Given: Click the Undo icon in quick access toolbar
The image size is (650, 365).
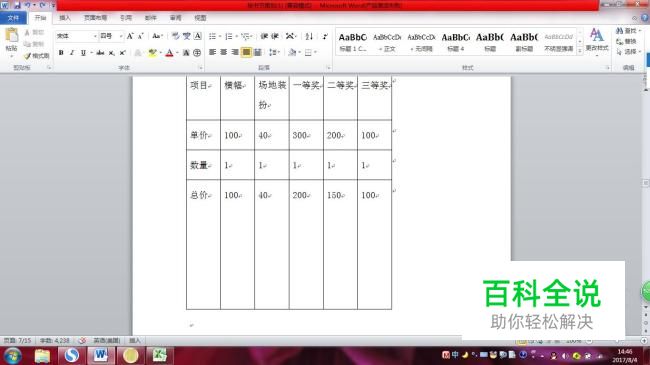Looking at the screenshot, I should click(x=28, y=5).
